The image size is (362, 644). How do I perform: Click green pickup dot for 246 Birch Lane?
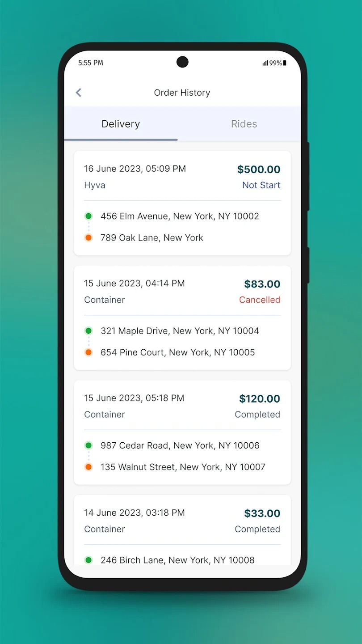[88, 560]
